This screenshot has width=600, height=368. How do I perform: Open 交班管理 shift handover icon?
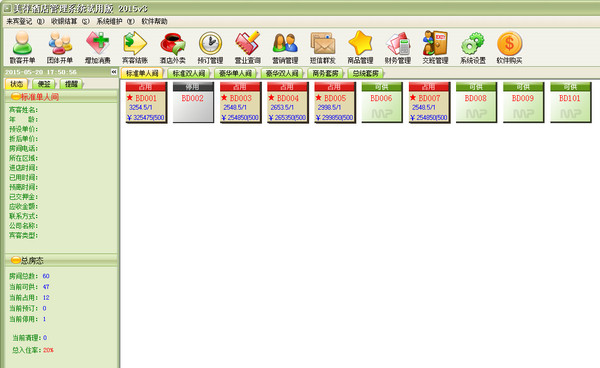click(435, 47)
